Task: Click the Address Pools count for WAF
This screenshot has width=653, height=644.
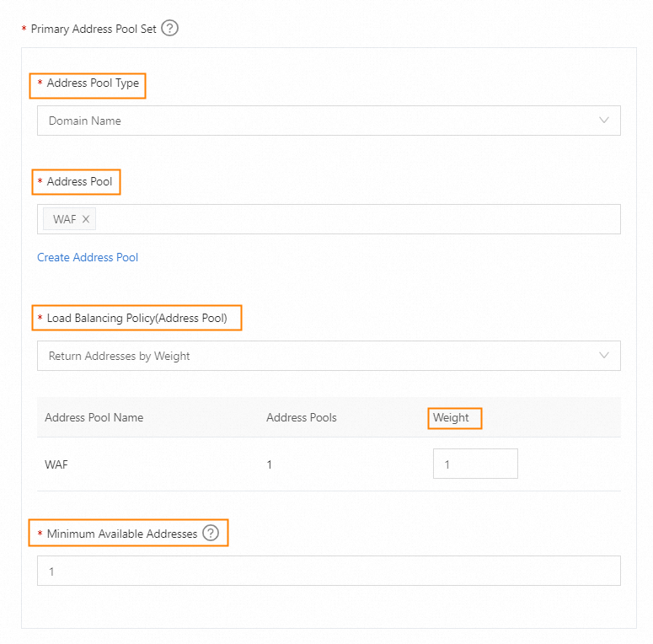Action: coord(270,464)
